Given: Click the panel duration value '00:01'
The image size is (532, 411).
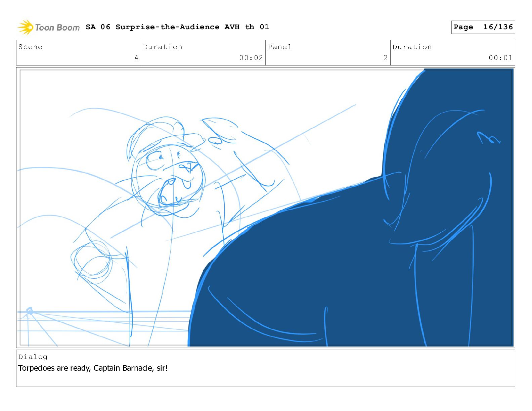Looking at the screenshot, I should coord(500,58).
